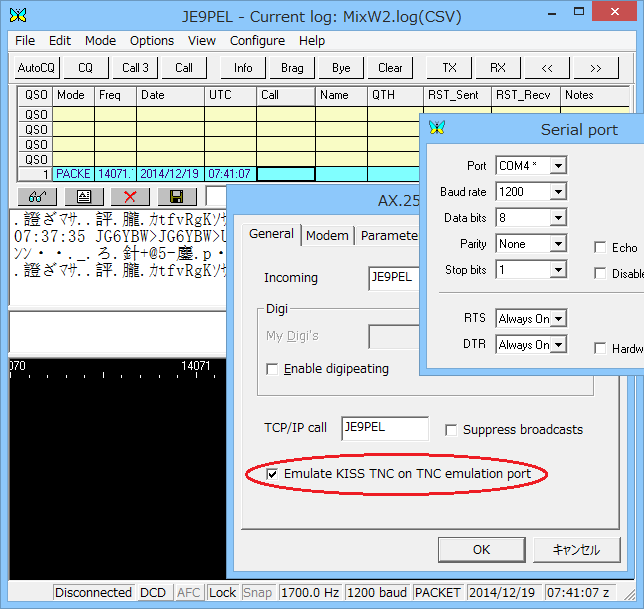
Task: Click the Bye macro button
Action: 341,68
